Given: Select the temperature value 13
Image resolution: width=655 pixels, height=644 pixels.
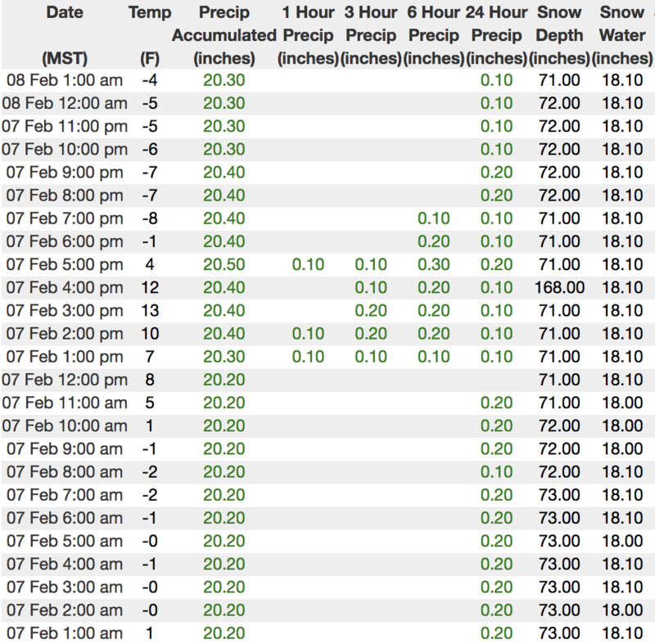Looking at the screenshot, I should pyautogui.click(x=150, y=311).
